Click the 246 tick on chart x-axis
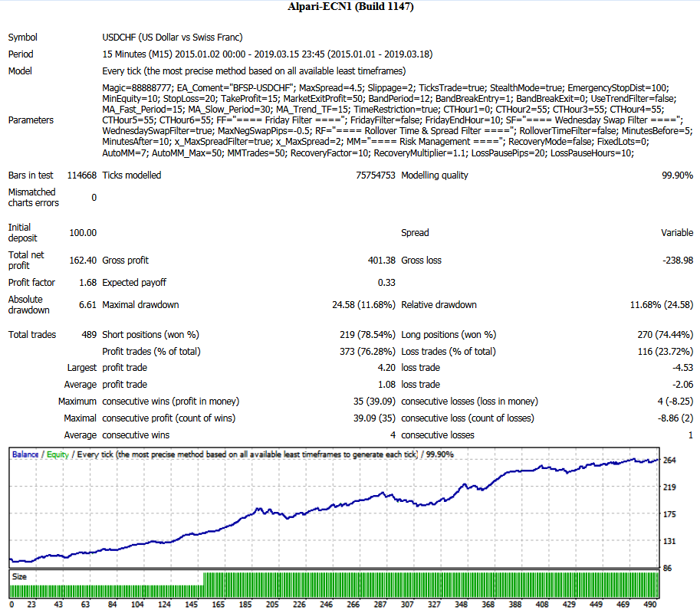Screen dimensions: 700x610 pyautogui.click(x=326, y=605)
